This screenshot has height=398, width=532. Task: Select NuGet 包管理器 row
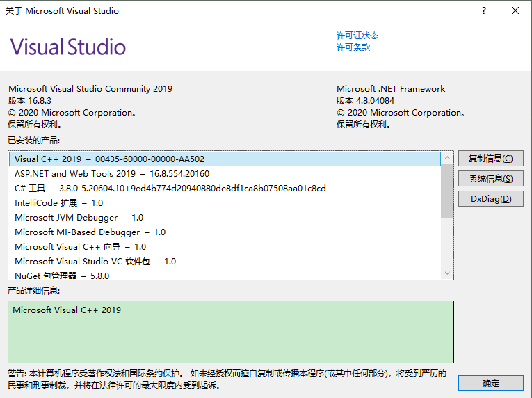[x=225, y=275]
